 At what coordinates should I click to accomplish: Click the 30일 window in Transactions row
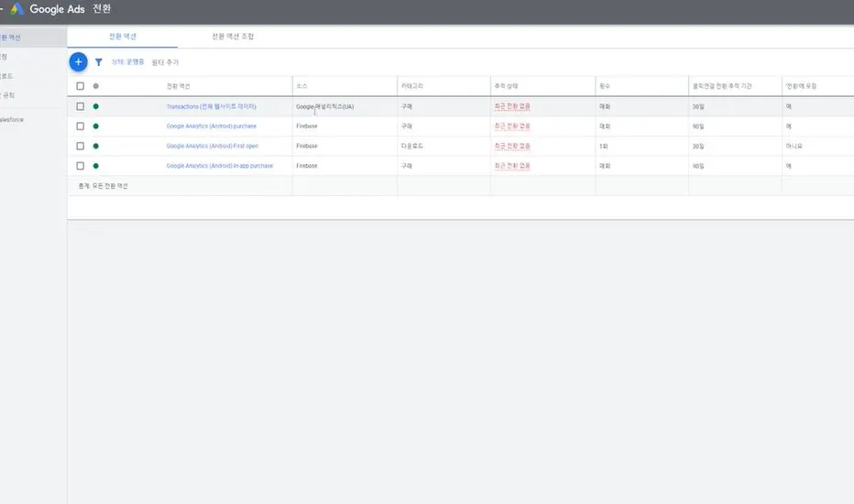[x=698, y=107]
